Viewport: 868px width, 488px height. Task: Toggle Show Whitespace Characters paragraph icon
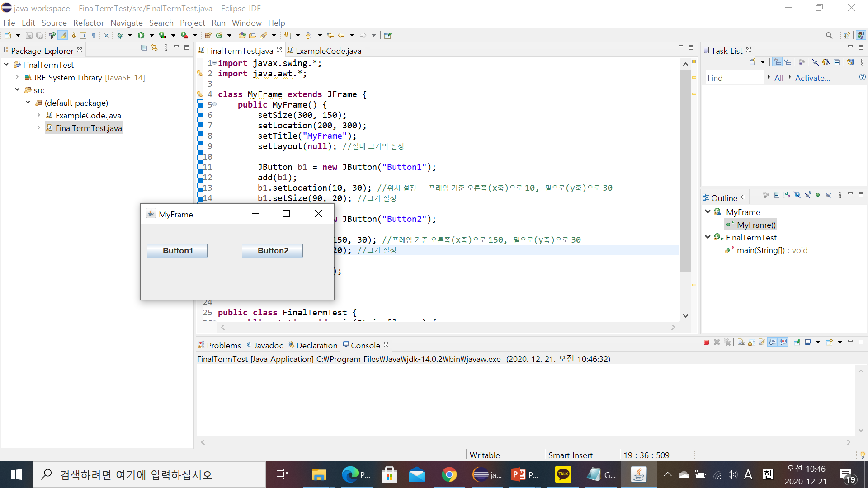click(94, 35)
